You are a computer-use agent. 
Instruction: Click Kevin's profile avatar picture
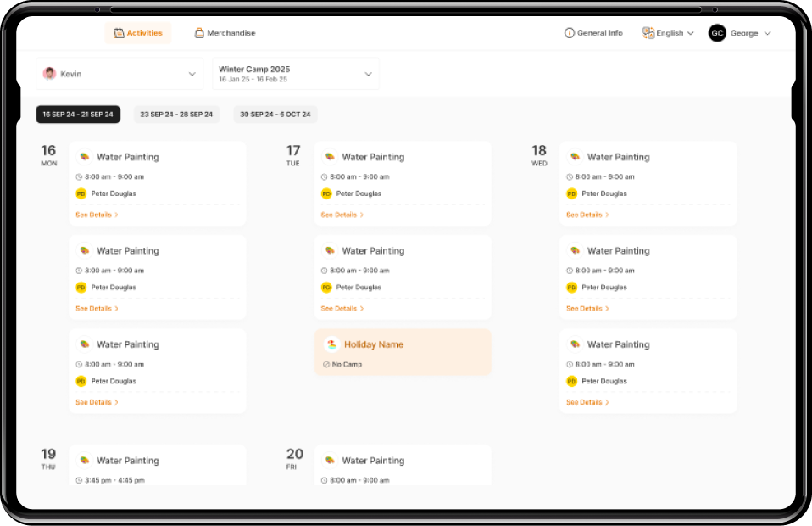pos(49,74)
